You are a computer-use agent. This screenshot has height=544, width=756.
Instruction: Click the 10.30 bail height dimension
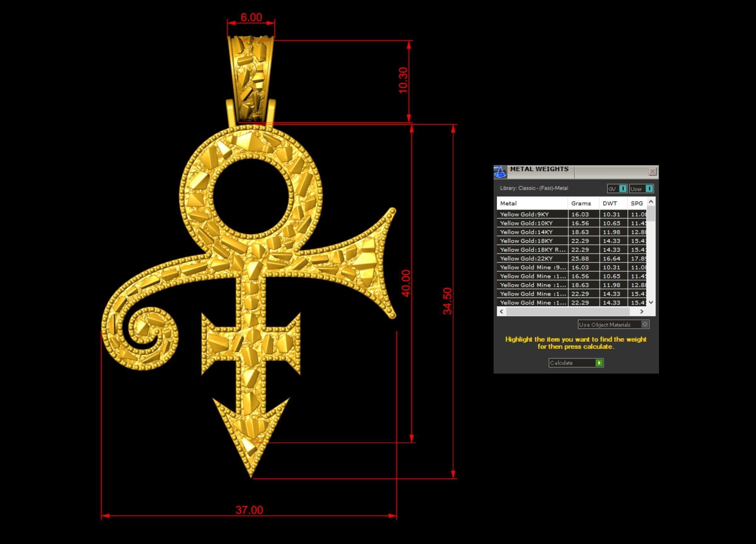403,80
